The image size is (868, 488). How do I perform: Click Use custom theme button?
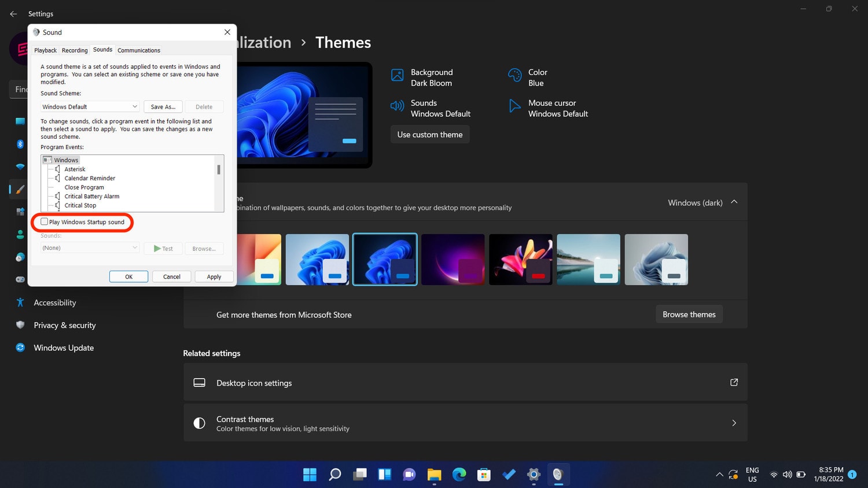pyautogui.click(x=430, y=135)
